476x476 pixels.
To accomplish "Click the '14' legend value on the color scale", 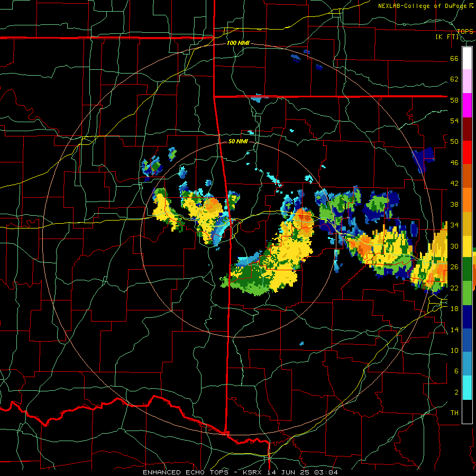I will [x=454, y=329].
